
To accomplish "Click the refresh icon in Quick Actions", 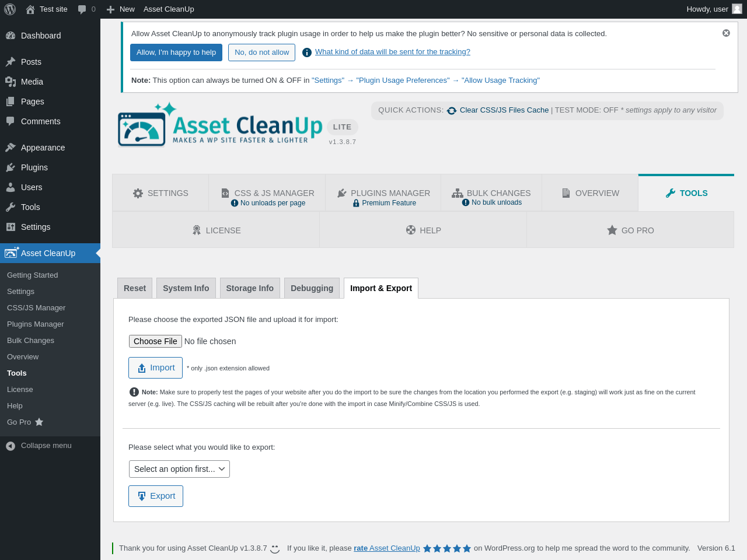I will 452,110.
